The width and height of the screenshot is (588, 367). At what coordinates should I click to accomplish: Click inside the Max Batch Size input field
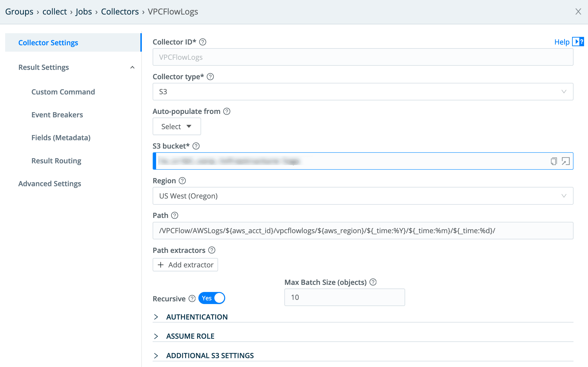pyautogui.click(x=344, y=297)
